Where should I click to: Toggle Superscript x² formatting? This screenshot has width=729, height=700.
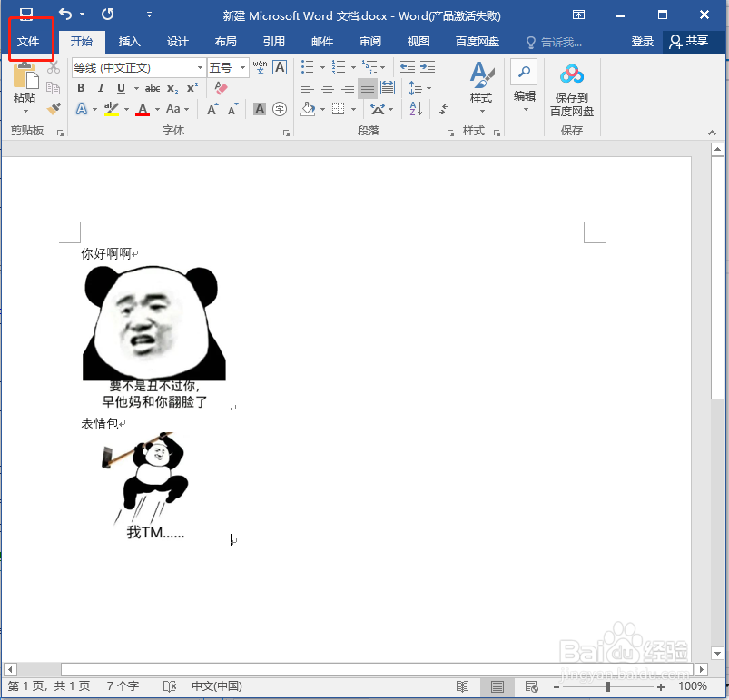coord(192,88)
